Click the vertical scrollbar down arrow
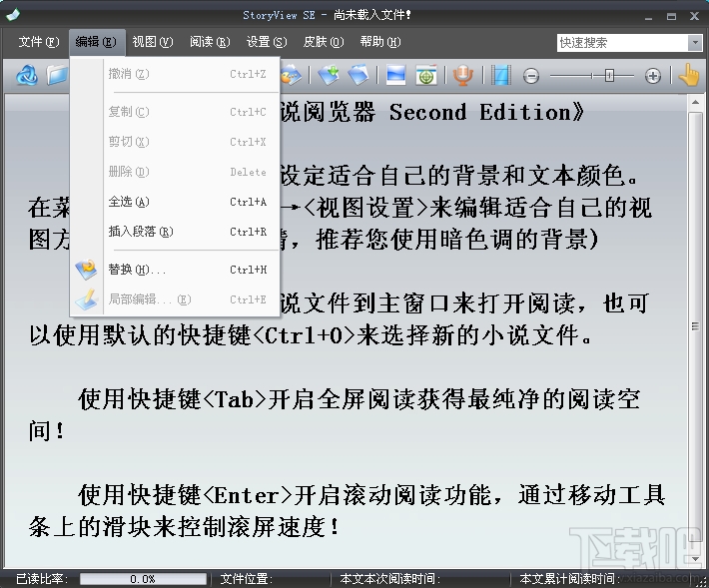Image resolution: width=709 pixels, height=588 pixels. (x=696, y=561)
